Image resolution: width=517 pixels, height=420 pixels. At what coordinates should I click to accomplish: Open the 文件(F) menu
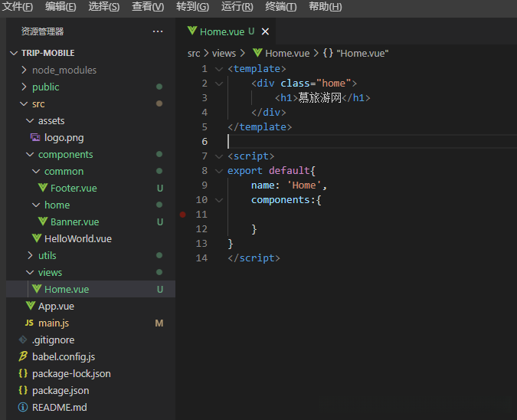click(x=18, y=7)
